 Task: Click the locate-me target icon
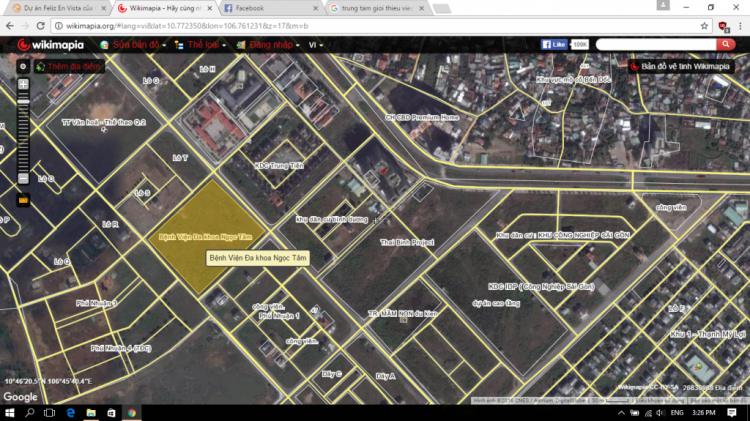23,66
